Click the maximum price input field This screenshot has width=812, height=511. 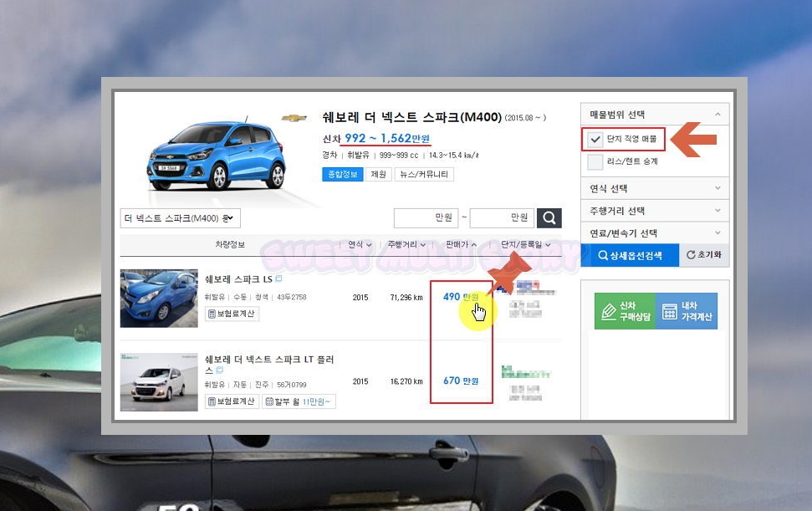click(502, 218)
